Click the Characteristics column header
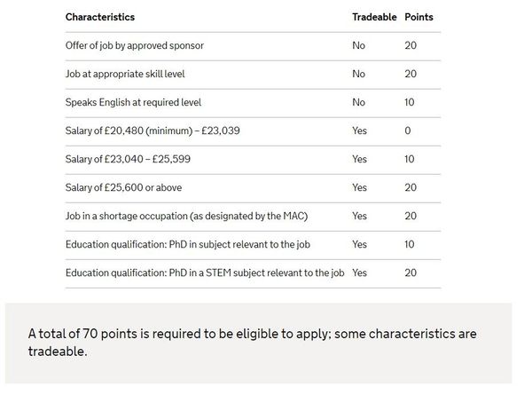The height and width of the screenshot is (395, 532). coord(100,17)
